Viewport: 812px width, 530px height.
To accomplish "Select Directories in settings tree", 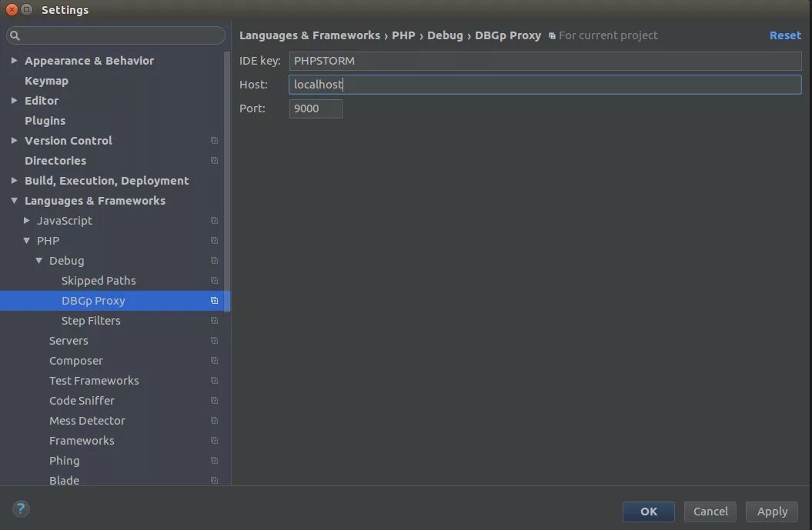I will tap(55, 161).
